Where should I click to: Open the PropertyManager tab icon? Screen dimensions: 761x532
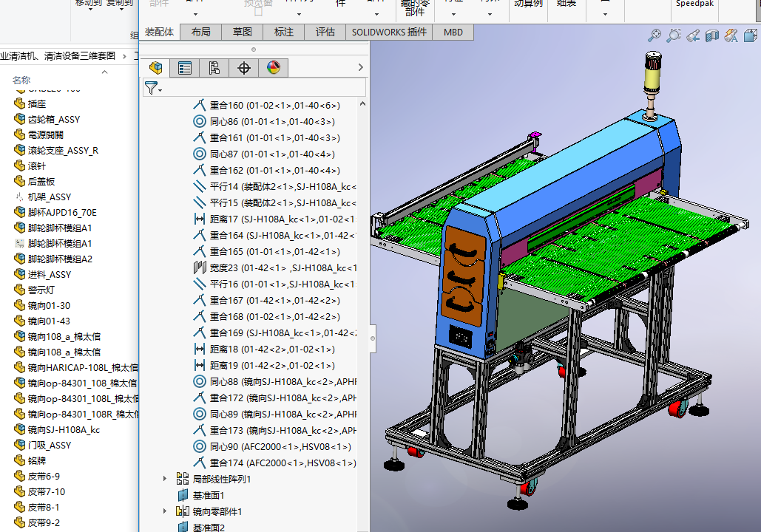coord(185,68)
